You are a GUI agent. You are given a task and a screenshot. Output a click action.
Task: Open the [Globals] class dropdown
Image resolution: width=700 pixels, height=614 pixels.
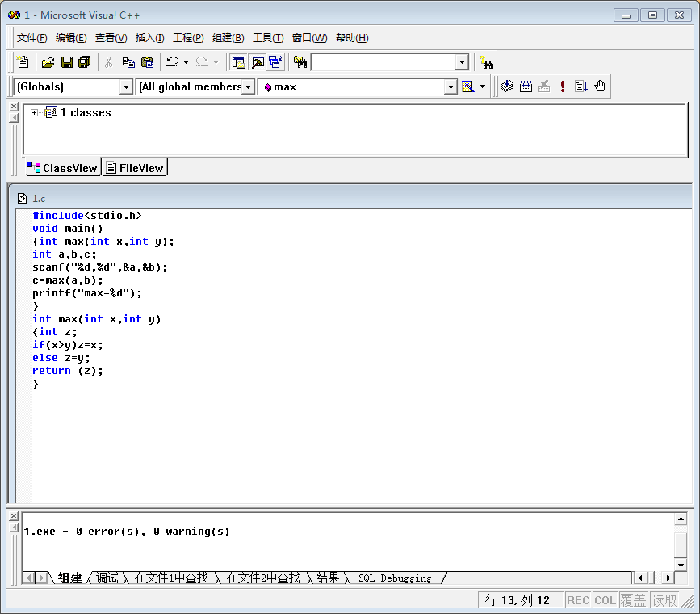(126, 86)
